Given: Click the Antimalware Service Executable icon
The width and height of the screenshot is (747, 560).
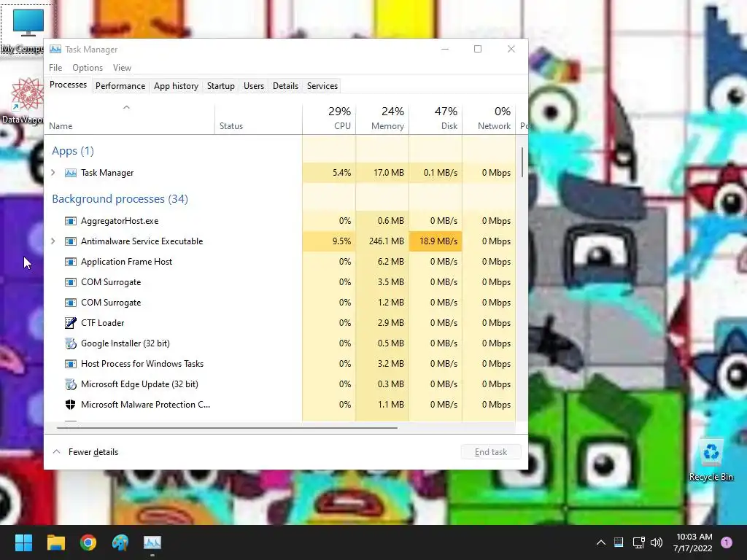Looking at the screenshot, I should coord(71,241).
